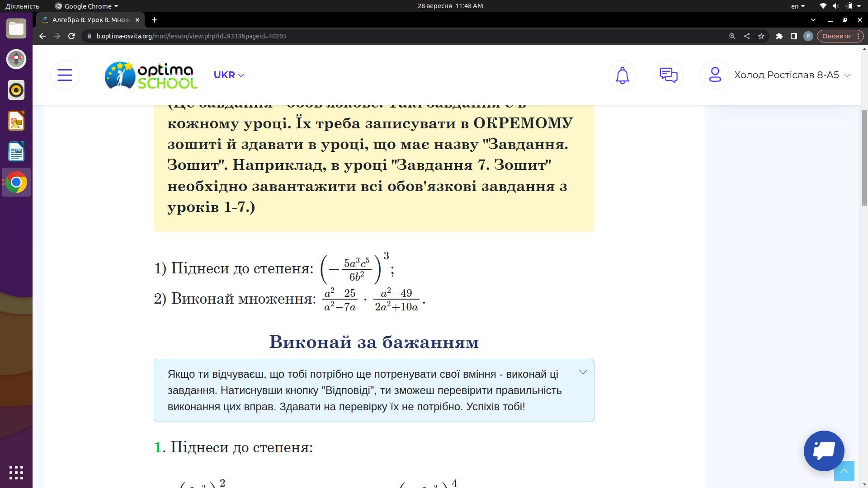
Task: Click the Оновити update button
Action: (x=840, y=36)
